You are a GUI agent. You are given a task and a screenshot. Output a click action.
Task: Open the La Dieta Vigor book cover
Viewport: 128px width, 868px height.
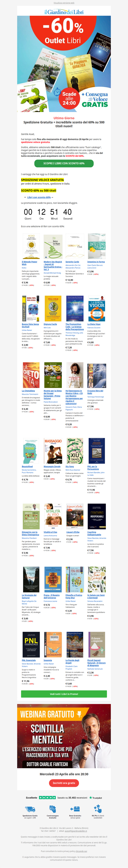tap(97, 308)
